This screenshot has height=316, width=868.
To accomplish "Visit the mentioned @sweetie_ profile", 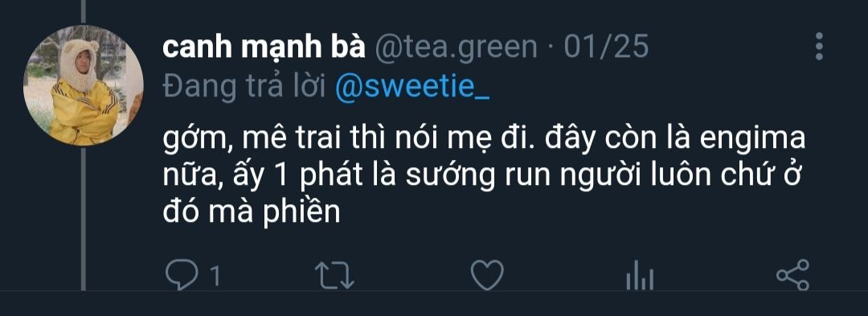I will tap(412, 88).
